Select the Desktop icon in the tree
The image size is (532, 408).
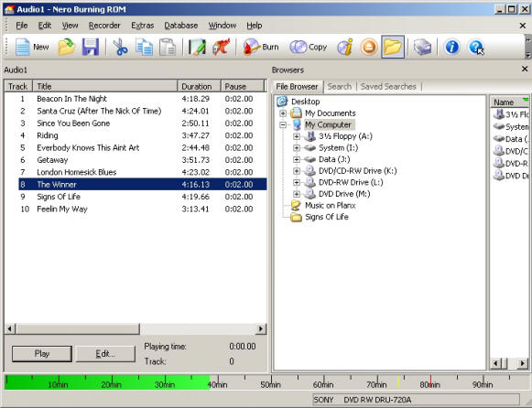[x=282, y=102]
